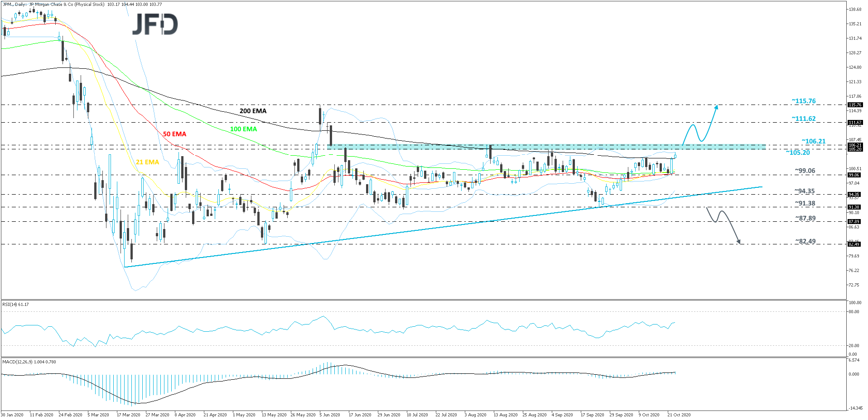
Task: Select the 87.89 price tag on the axis
Action: [854, 222]
